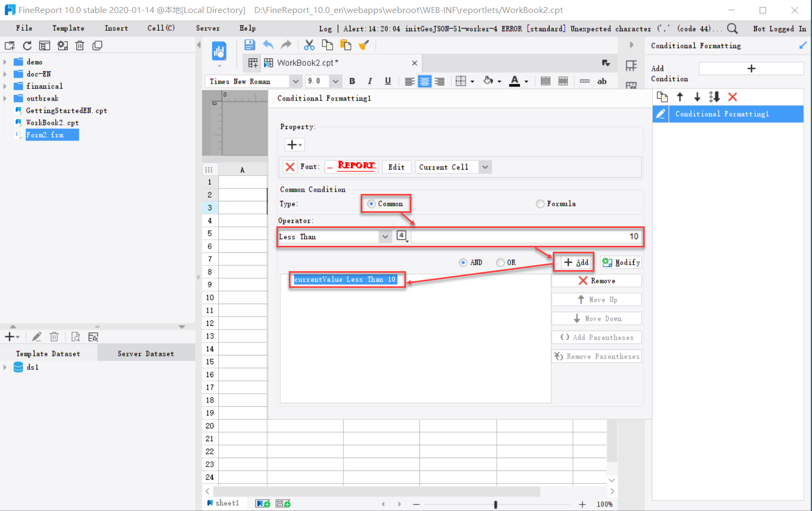Open the Insert menu

[x=116, y=28]
